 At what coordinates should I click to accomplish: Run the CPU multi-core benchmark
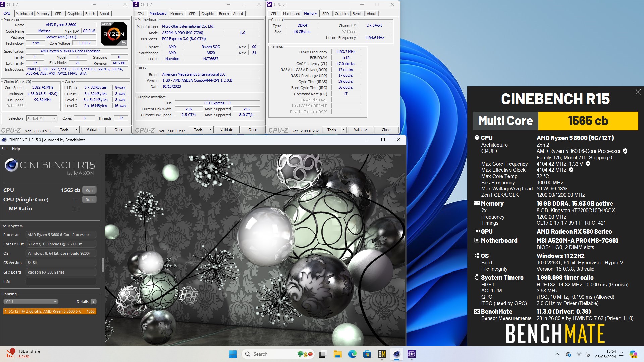click(89, 190)
